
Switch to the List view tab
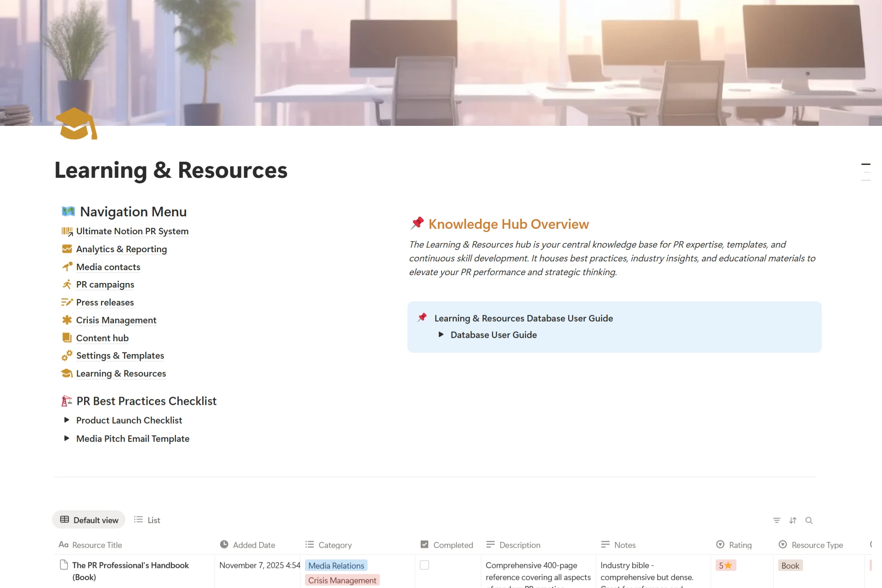[x=147, y=520]
